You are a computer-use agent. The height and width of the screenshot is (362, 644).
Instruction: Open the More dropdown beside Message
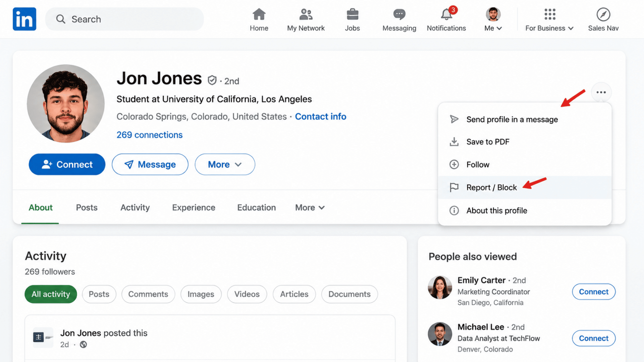tap(225, 164)
